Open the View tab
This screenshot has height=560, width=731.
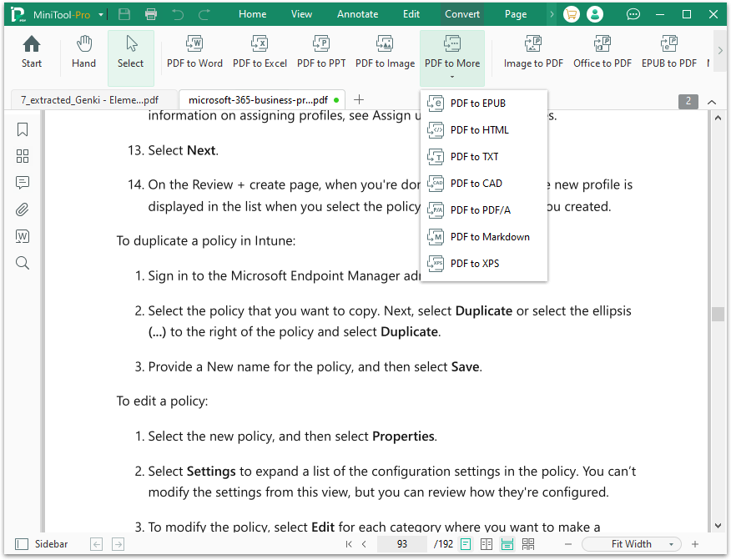click(x=301, y=14)
